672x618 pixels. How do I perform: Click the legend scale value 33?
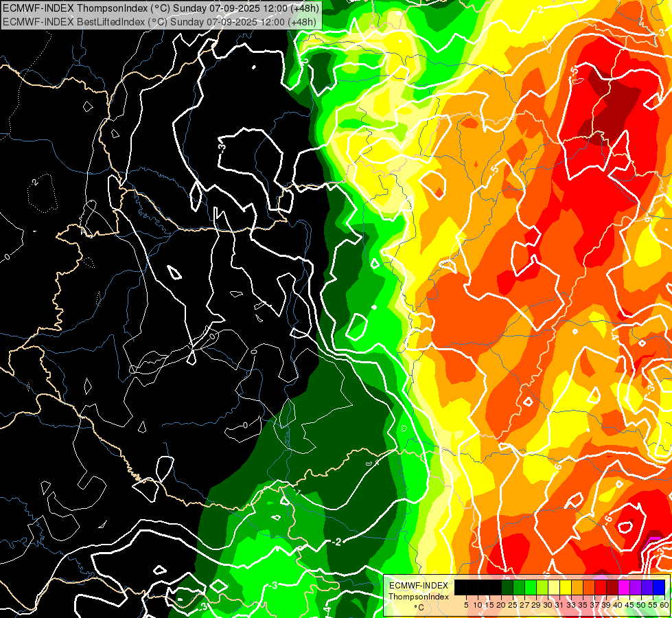(571, 605)
